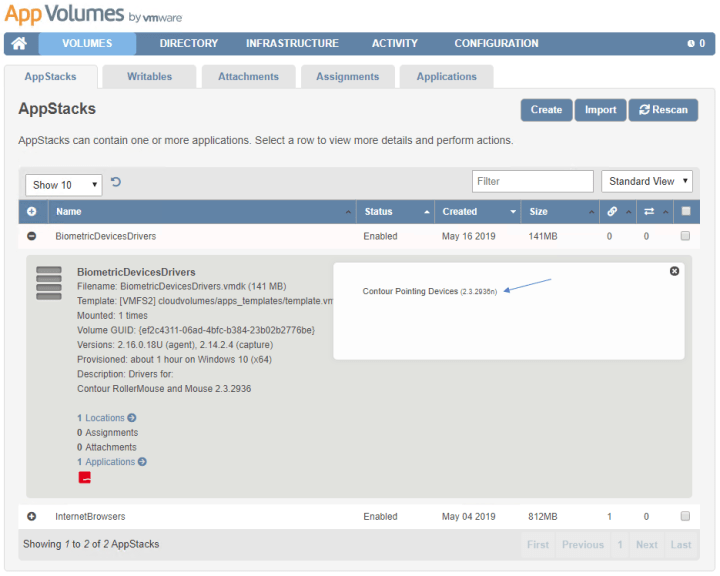This screenshot has width=720, height=576.
Task: Check the BiometricDevicesDrivers row checkbox
Action: [x=685, y=237]
